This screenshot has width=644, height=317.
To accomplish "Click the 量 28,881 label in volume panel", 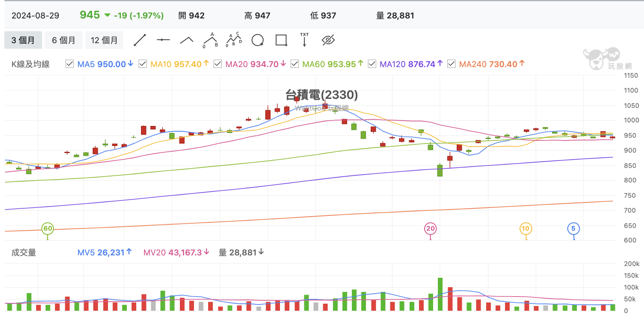I will [x=241, y=253].
